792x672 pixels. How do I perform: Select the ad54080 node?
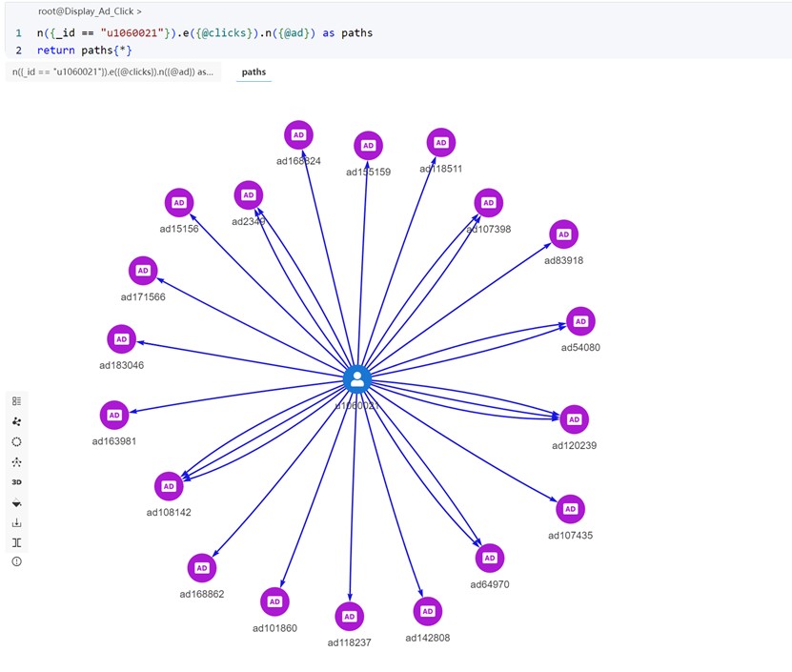[580, 322]
